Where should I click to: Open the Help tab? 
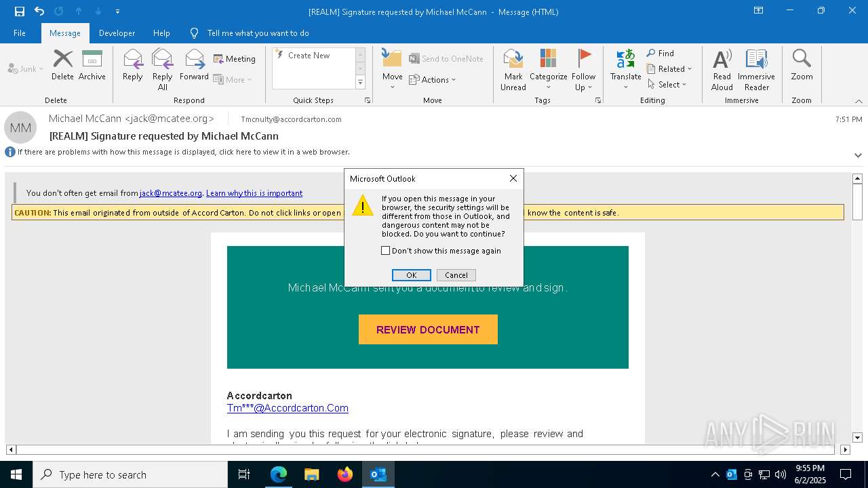(x=161, y=33)
